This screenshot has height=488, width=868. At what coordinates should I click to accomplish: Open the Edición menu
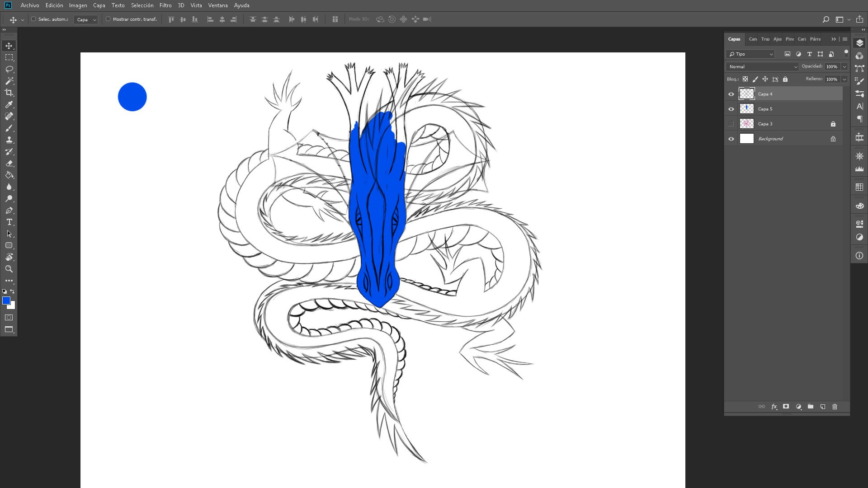tap(54, 5)
